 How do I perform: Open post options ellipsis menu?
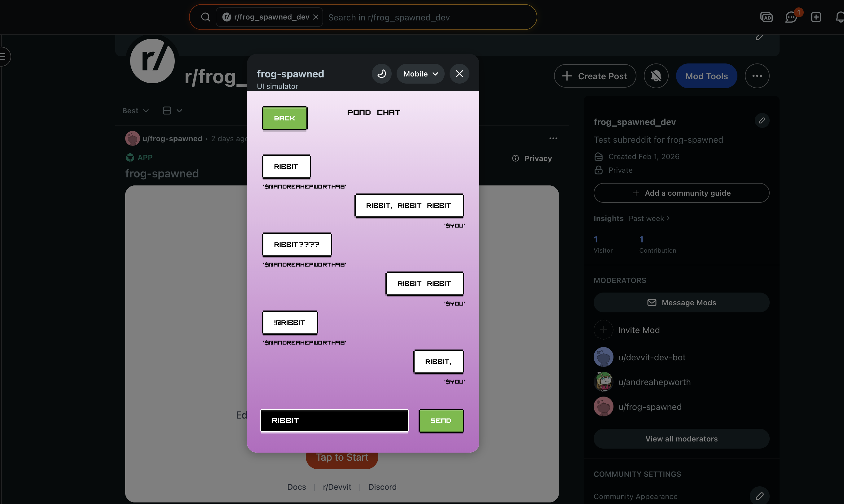pyautogui.click(x=553, y=139)
